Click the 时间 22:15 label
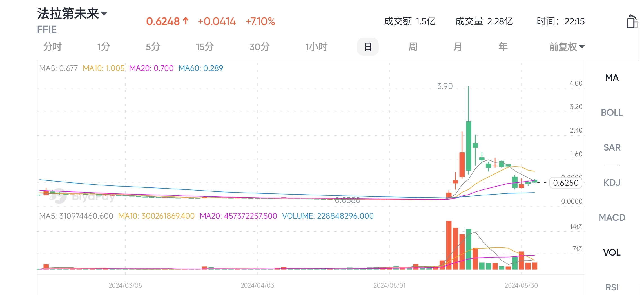The width and height of the screenshot is (644, 304). click(561, 21)
